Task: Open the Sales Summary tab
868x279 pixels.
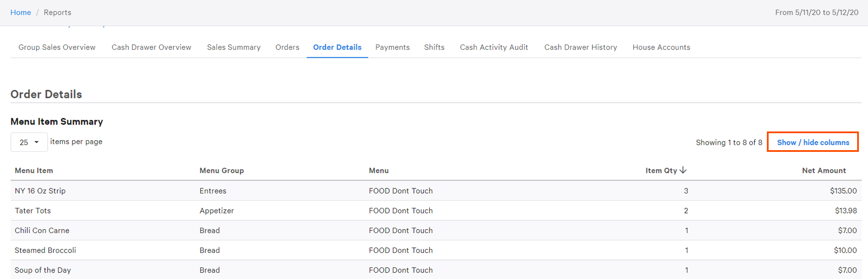Action: tap(233, 47)
